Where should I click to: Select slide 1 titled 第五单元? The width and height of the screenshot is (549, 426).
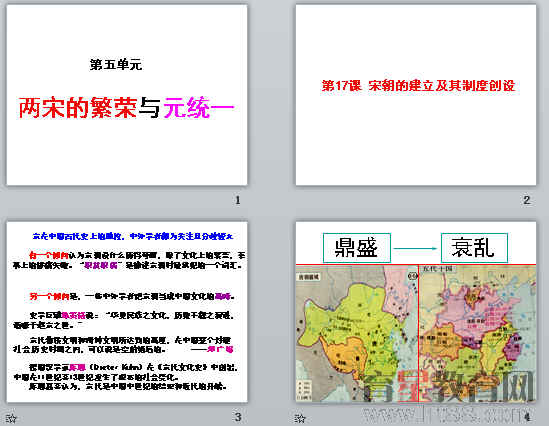point(127,95)
